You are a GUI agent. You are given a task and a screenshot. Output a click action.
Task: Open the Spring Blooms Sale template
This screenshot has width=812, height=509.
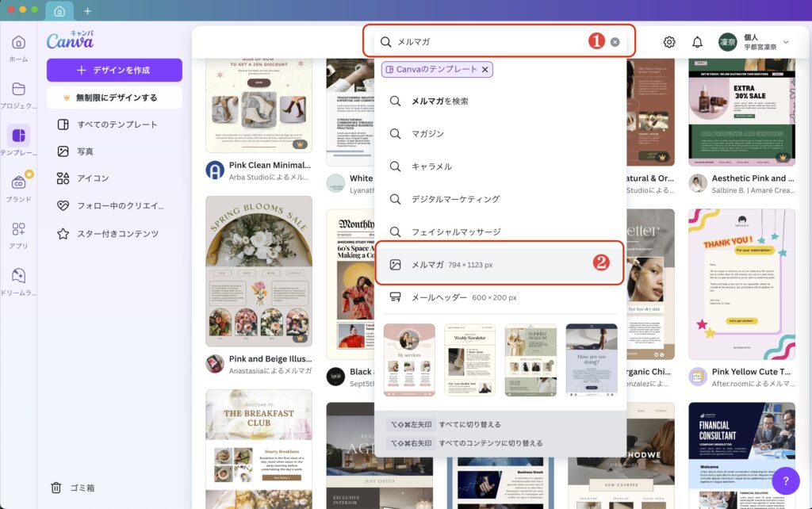click(259, 271)
